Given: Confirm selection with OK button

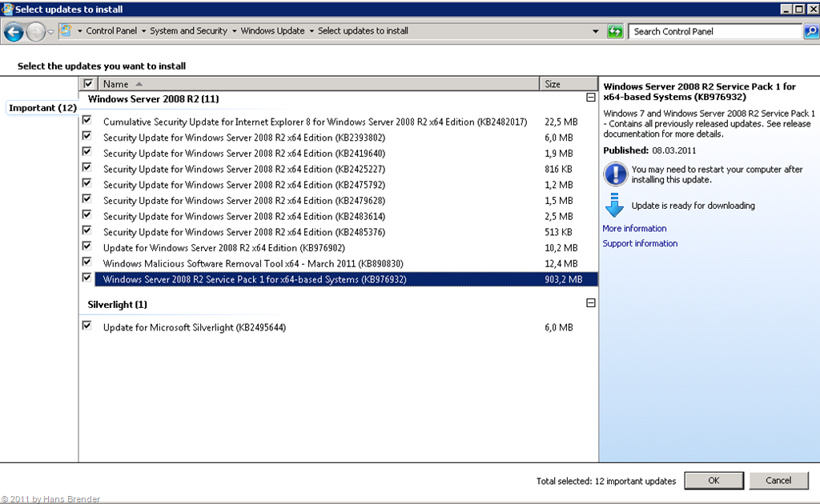Looking at the screenshot, I should [x=713, y=481].
